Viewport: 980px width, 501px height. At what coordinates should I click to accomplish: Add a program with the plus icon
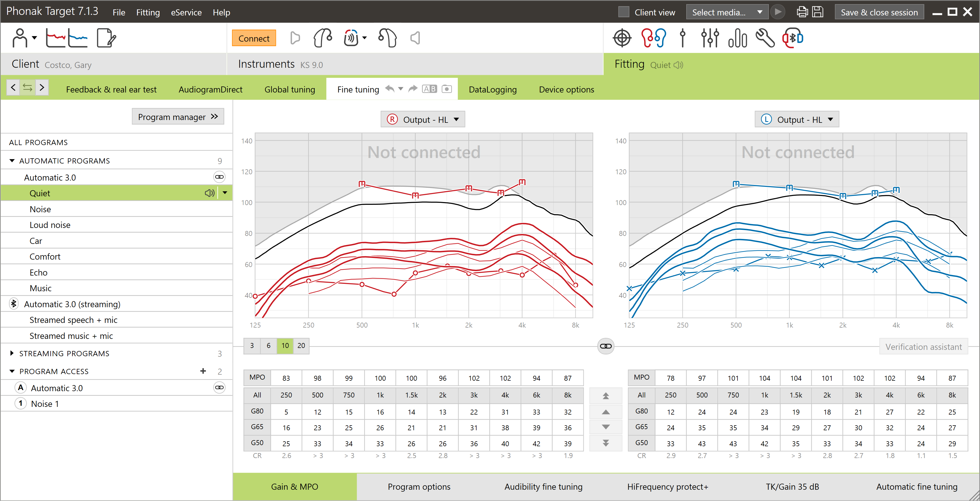click(203, 371)
